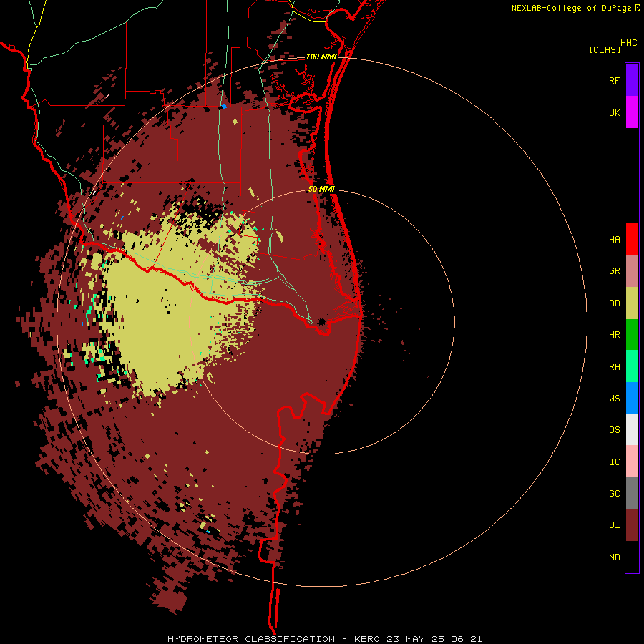This screenshot has height=644, width=644.
Task: Click the IC legend label
Action: tap(614, 462)
